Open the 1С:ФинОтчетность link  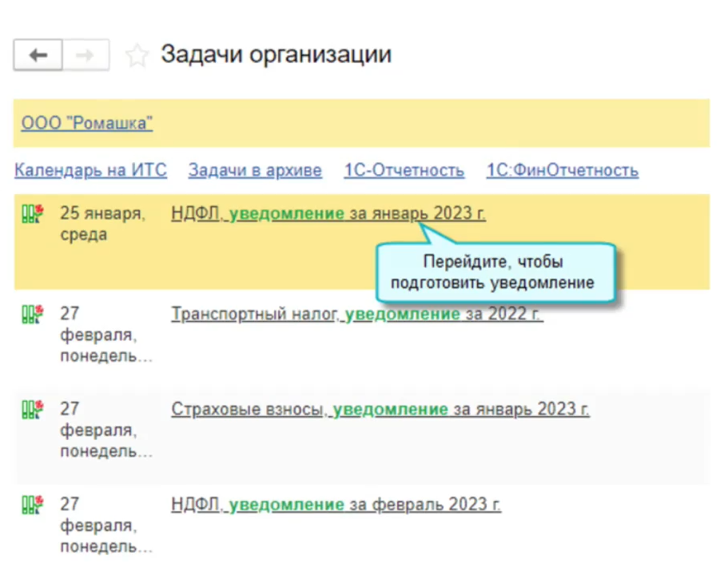tap(562, 170)
